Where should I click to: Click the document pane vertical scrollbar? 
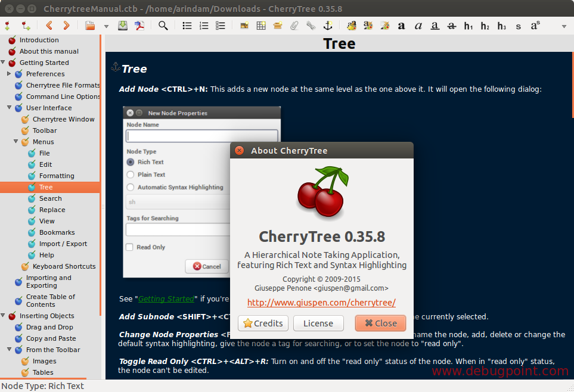[x=573, y=85]
